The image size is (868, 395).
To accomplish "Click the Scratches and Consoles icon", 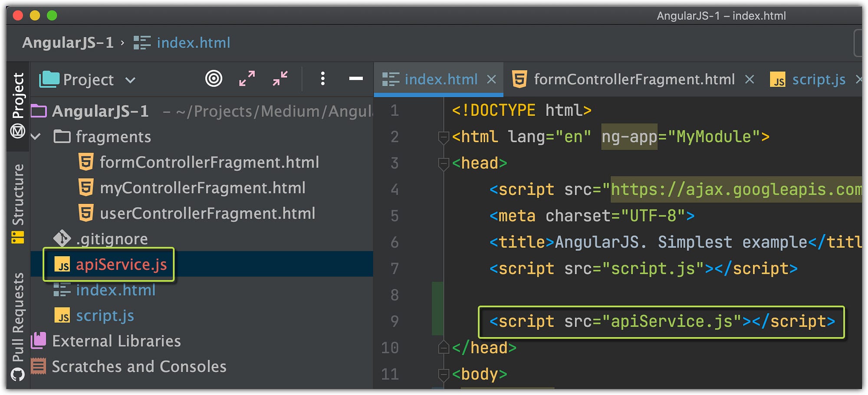I will pos(39,366).
